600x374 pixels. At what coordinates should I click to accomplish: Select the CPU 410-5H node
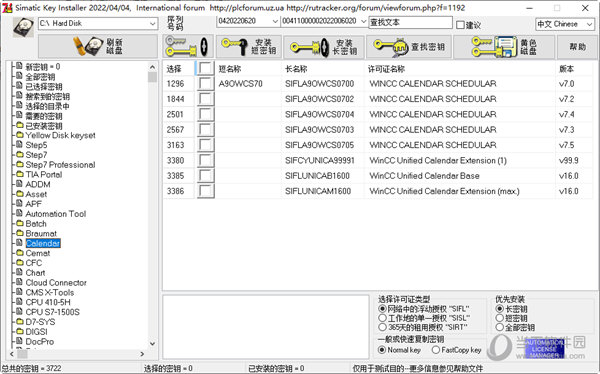coord(48,302)
